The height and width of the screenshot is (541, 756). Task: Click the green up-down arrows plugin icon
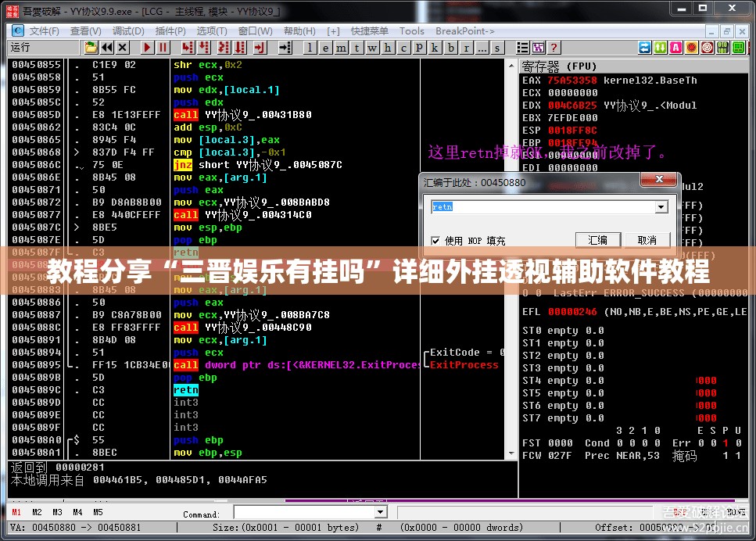(660, 47)
